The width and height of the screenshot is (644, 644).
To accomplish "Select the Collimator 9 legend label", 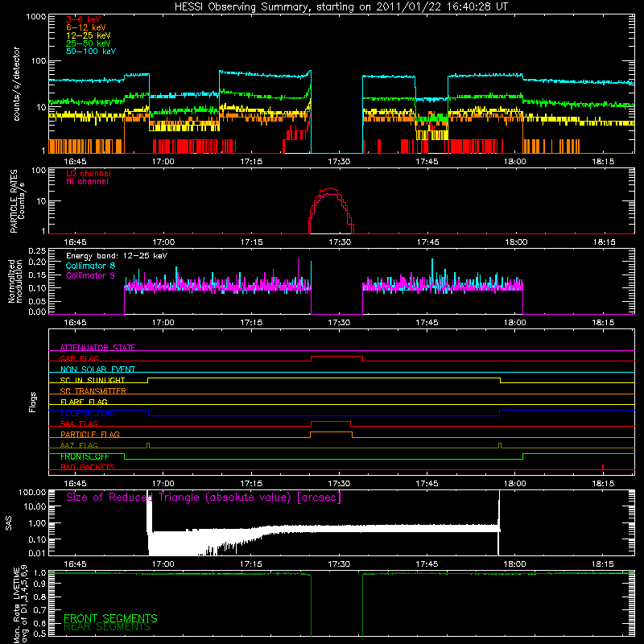I will 90,275.
